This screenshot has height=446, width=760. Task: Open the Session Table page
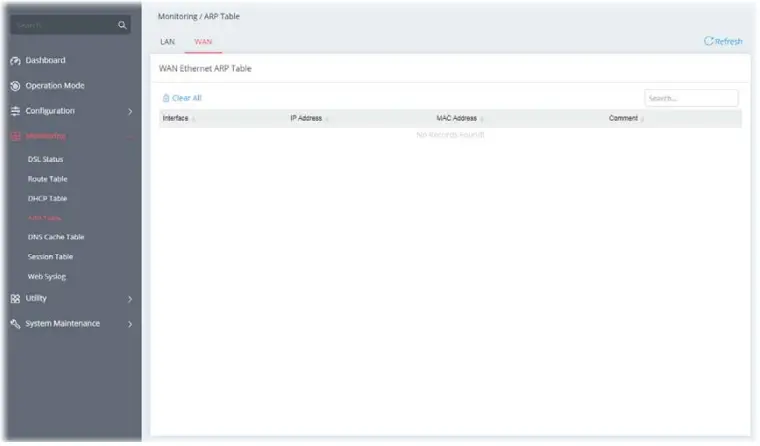[50, 256]
